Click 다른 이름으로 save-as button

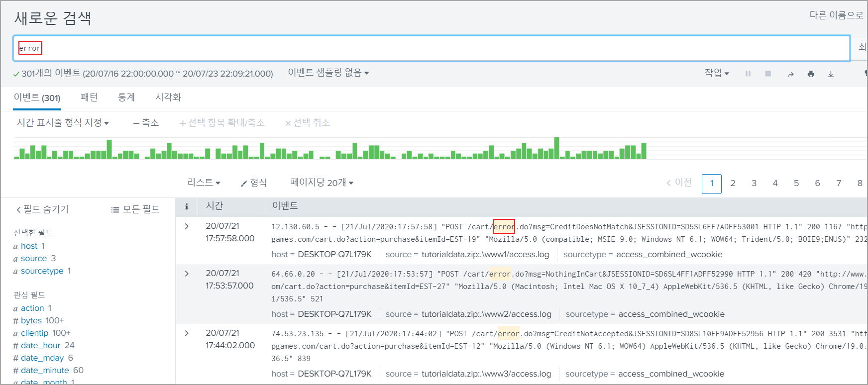click(837, 15)
